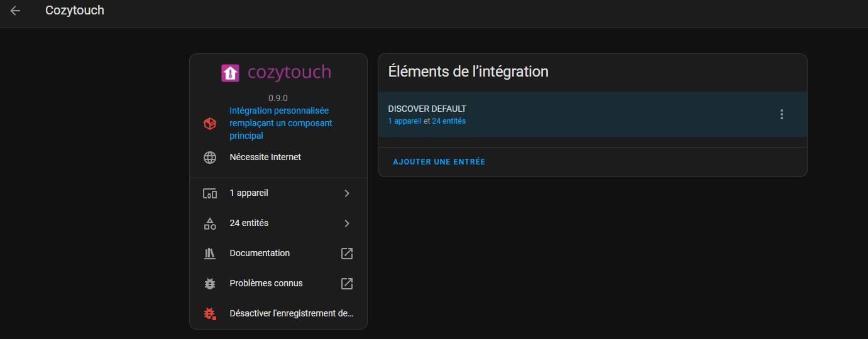Click the shapes icon next to 24 entités
The image size is (868, 339).
[210, 223]
